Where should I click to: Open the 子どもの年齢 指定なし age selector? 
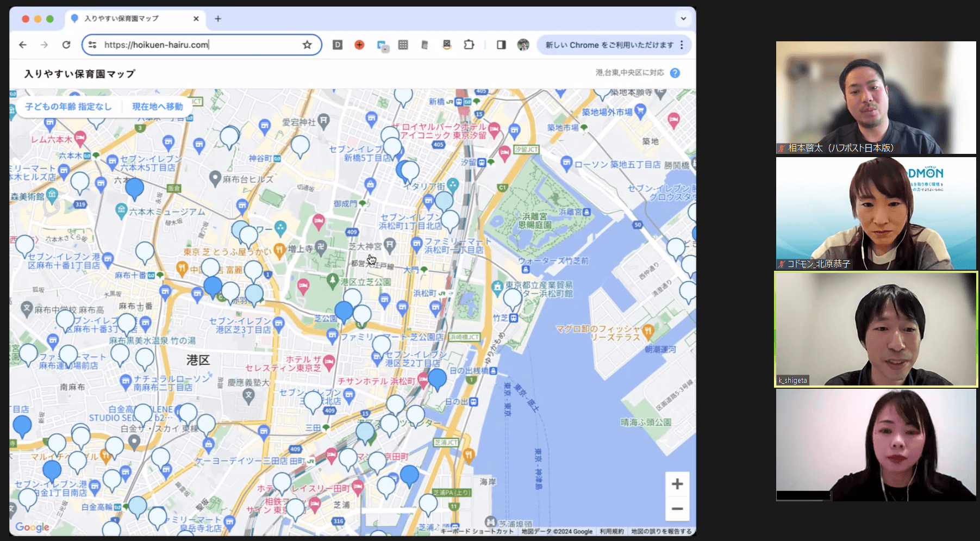pos(68,107)
